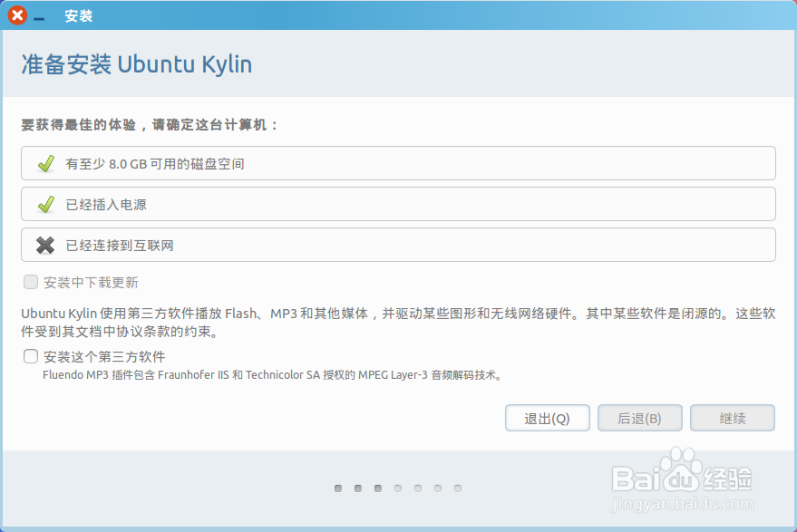The height and width of the screenshot is (532, 797).
Task: Click the green checkmark beside power status
Action: [47, 204]
